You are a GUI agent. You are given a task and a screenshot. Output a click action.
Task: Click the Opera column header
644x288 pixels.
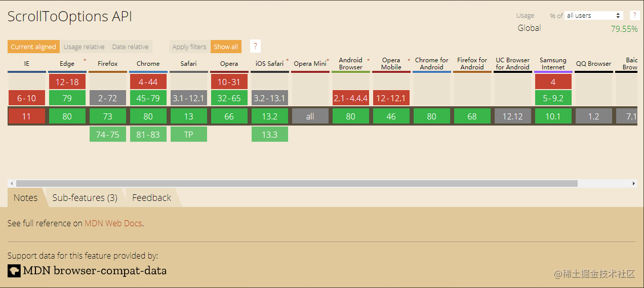click(229, 64)
